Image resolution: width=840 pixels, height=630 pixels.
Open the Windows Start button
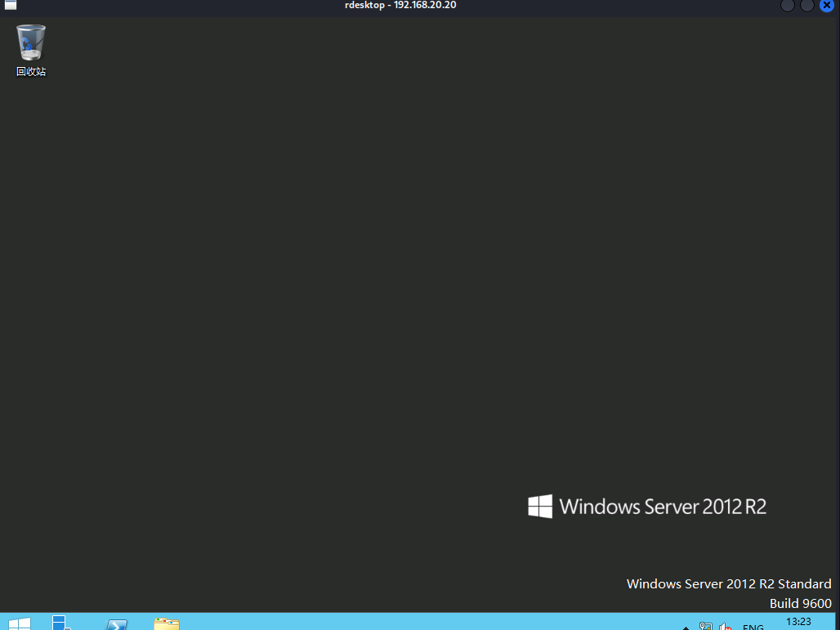coord(20,623)
